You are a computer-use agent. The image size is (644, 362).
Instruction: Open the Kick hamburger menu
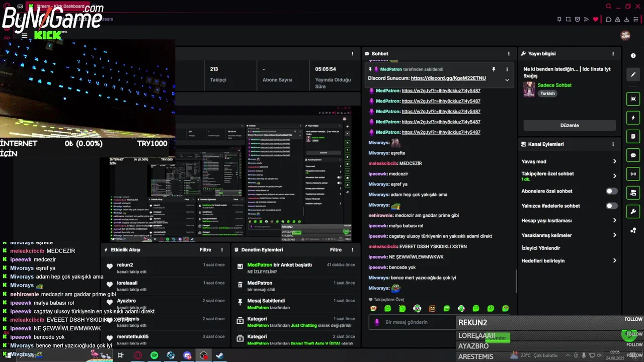pyautogui.click(x=24, y=36)
